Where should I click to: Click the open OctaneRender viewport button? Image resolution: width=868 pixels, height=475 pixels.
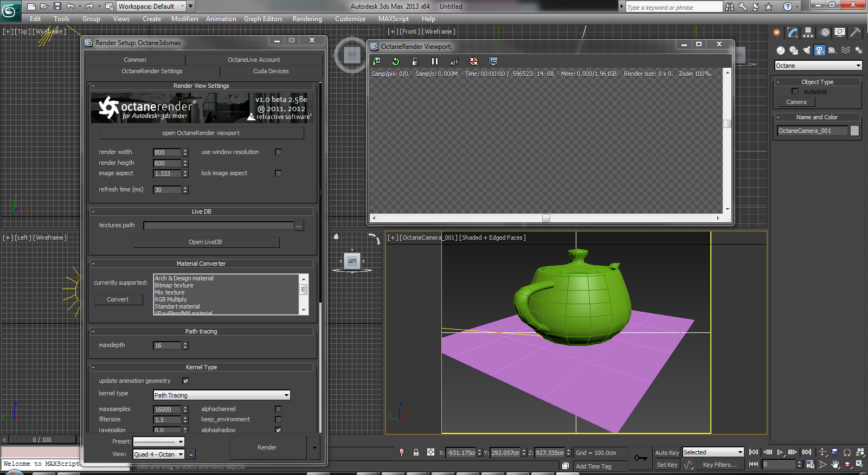[x=201, y=133]
